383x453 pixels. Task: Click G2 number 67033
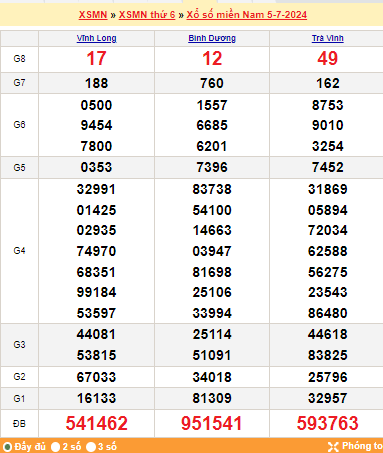[97, 377]
